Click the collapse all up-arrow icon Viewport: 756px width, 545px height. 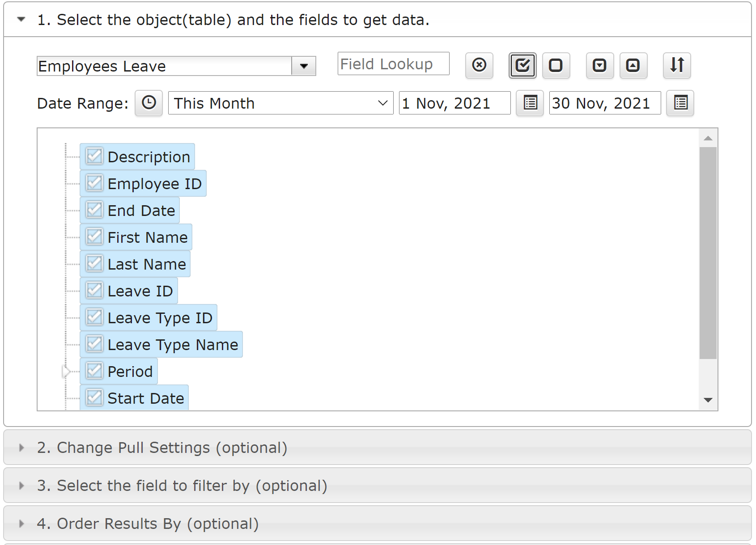(x=633, y=65)
